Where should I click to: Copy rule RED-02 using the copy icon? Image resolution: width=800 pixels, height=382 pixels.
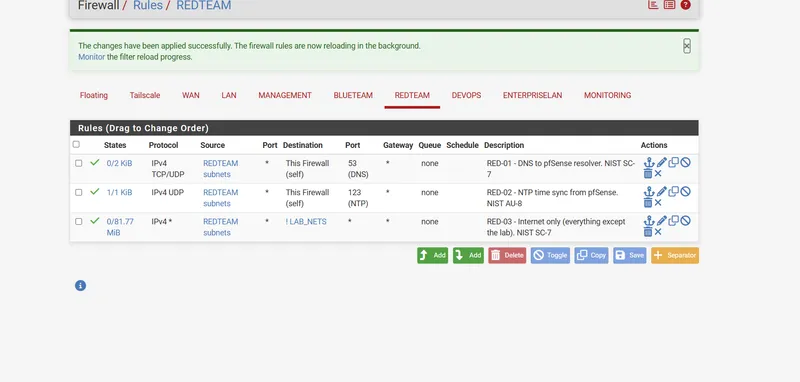click(x=673, y=192)
